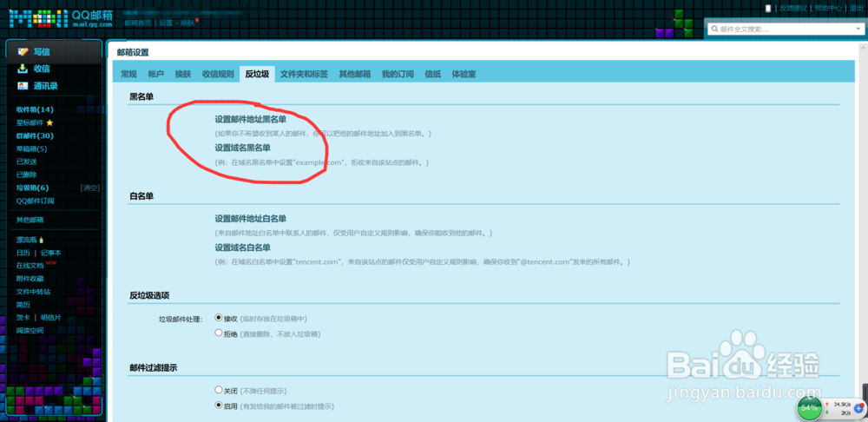Open the search box dropdown arrow

[858, 29]
